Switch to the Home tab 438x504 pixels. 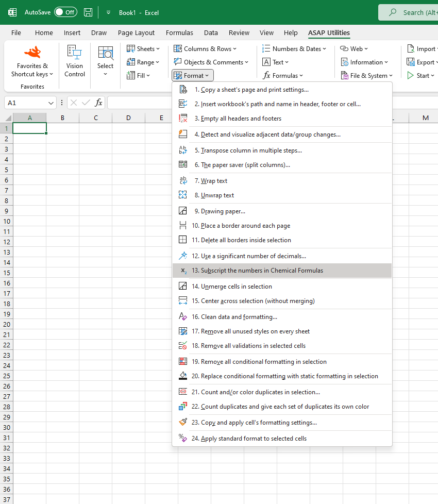(x=44, y=33)
